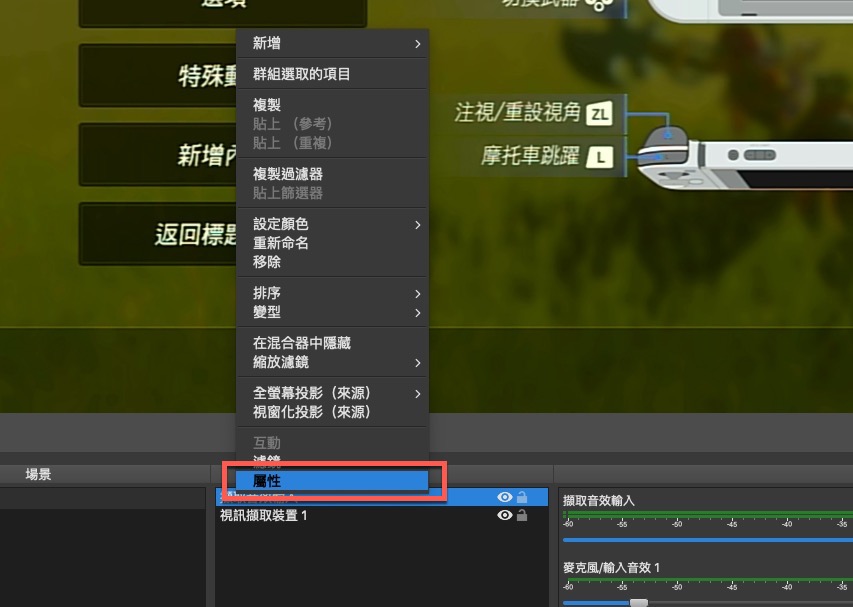Screen dimensions: 853x607
Task: Expand arrow next to 排序
Action: (x=417, y=294)
